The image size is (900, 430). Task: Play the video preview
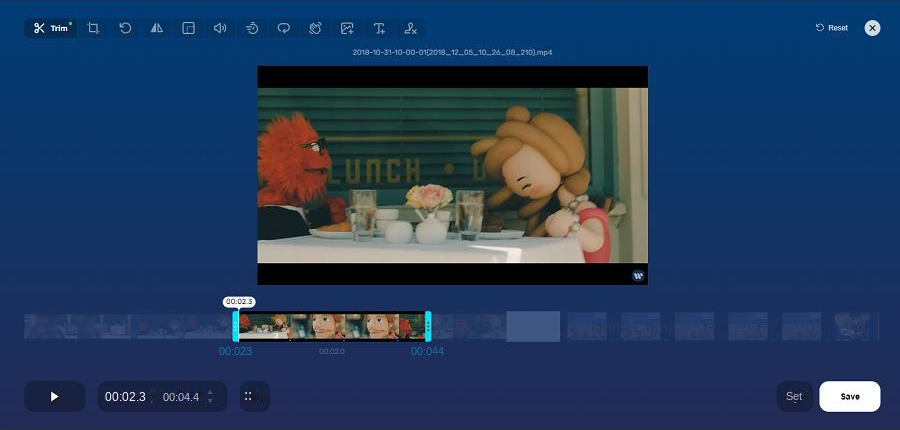pos(55,397)
